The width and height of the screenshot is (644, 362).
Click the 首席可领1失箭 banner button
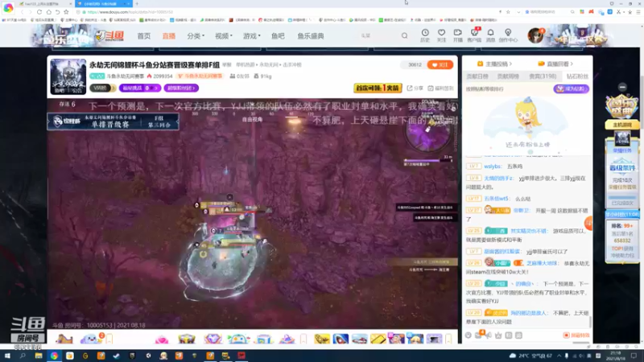[378, 88]
